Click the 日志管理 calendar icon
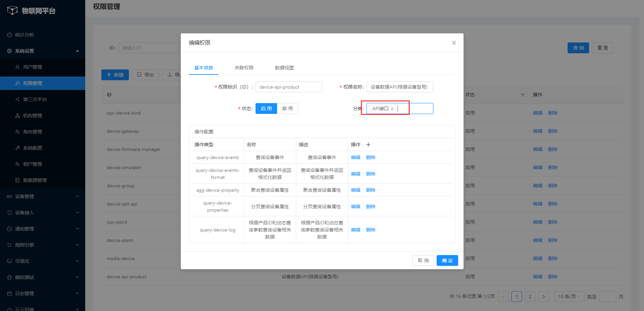This screenshot has width=644, height=311. coord(9,293)
